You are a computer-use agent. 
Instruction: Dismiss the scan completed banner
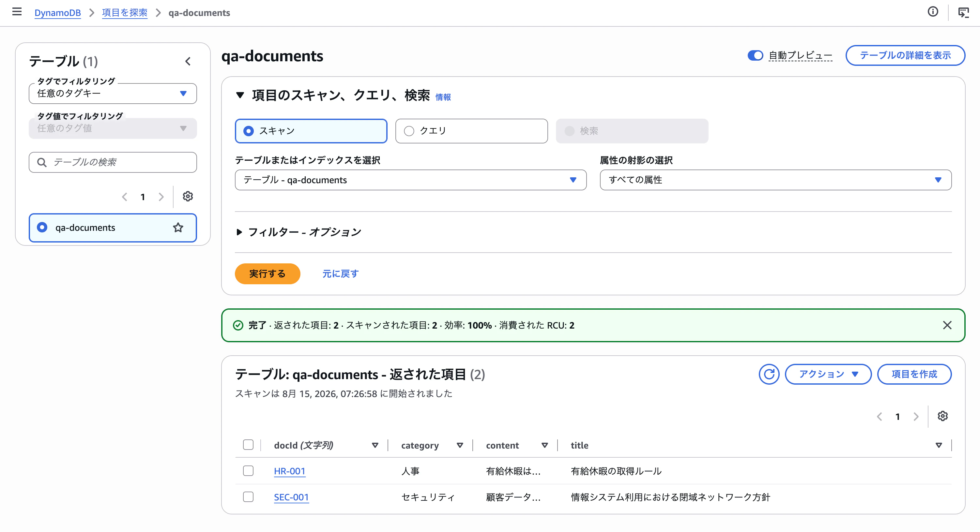tap(947, 325)
